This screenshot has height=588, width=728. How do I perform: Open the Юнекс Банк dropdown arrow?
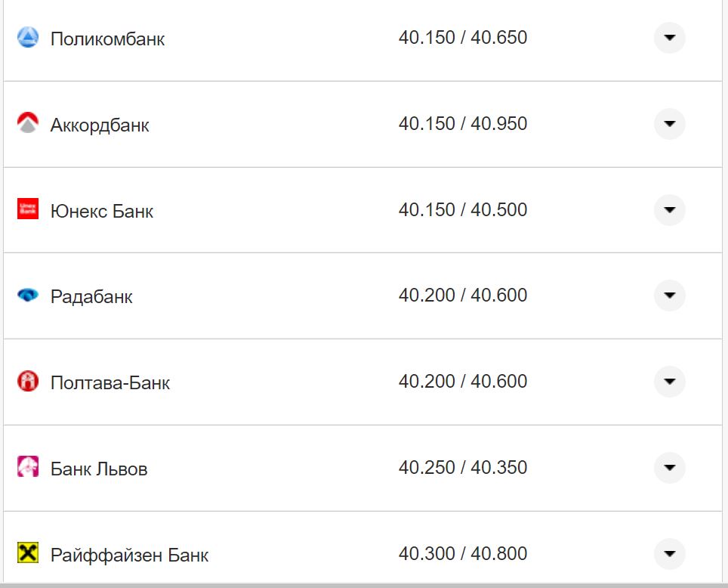[x=669, y=209]
